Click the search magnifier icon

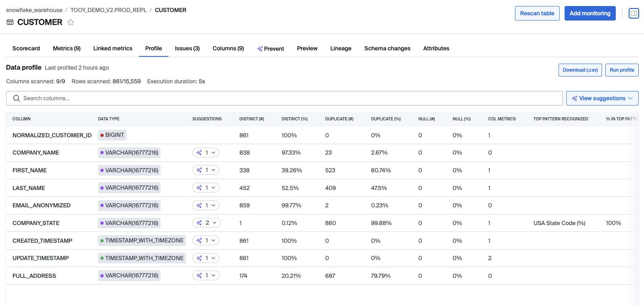click(x=17, y=98)
